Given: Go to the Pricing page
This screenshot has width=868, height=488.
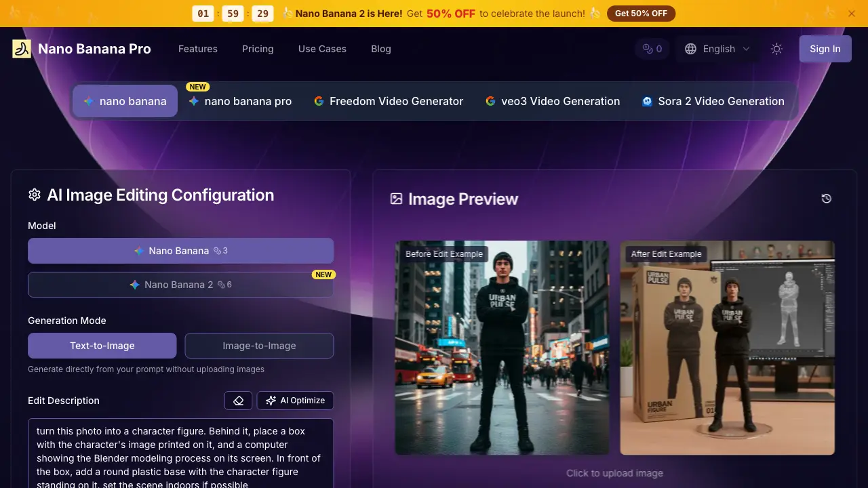Looking at the screenshot, I should [x=258, y=49].
